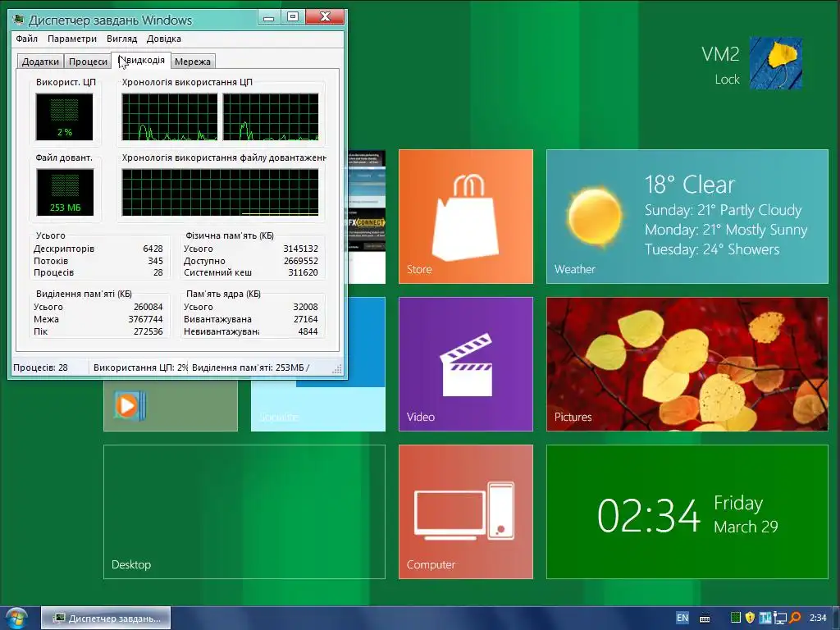Screen dimensions: 840x630
Task: Open the Store tile
Action: click(x=466, y=217)
